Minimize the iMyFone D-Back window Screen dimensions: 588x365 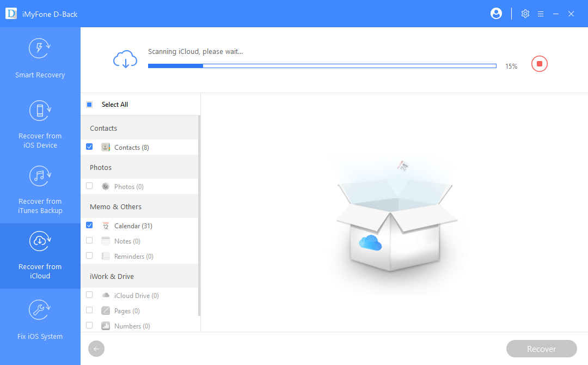coord(556,14)
